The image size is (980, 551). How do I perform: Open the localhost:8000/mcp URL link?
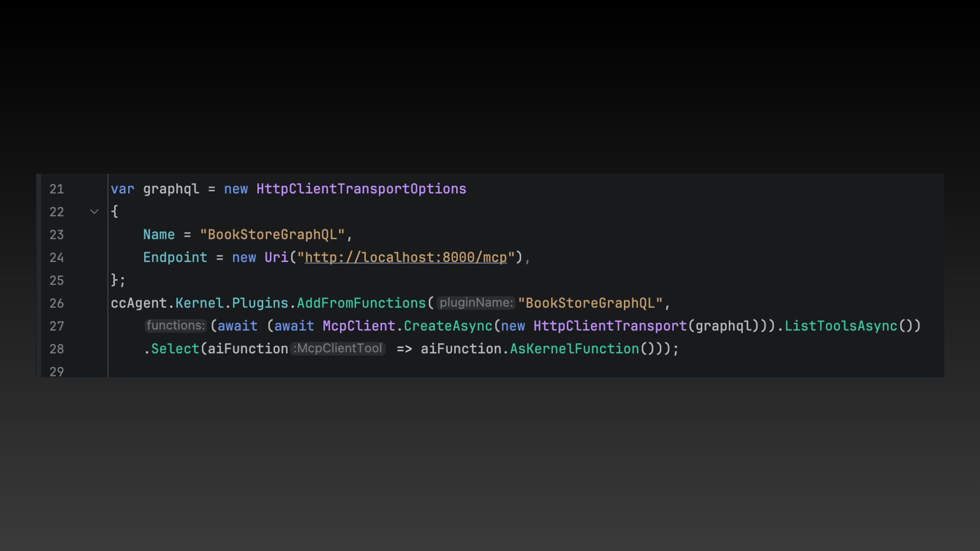tap(406, 258)
